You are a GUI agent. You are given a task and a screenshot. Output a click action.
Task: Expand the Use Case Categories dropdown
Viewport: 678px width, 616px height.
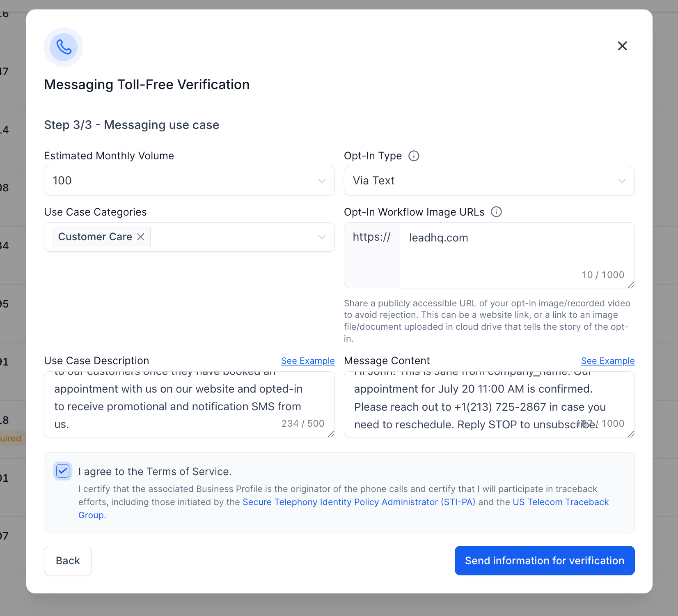322,237
